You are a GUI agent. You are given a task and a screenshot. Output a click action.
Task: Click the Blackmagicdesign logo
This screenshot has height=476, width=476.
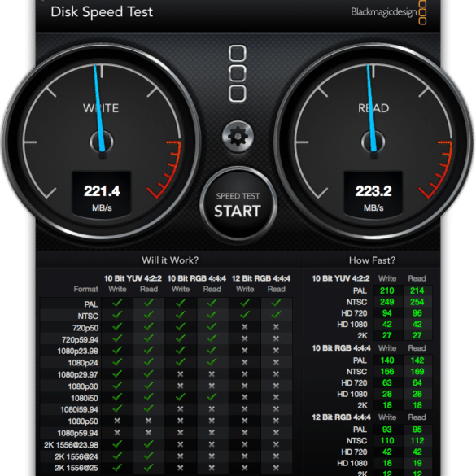pyautogui.click(x=389, y=12)
